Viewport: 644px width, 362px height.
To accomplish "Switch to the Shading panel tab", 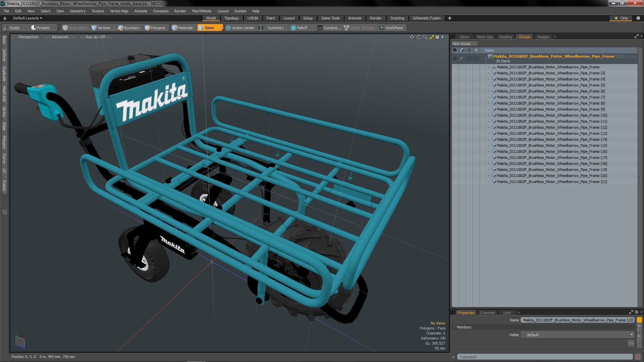I will point(505,37).
